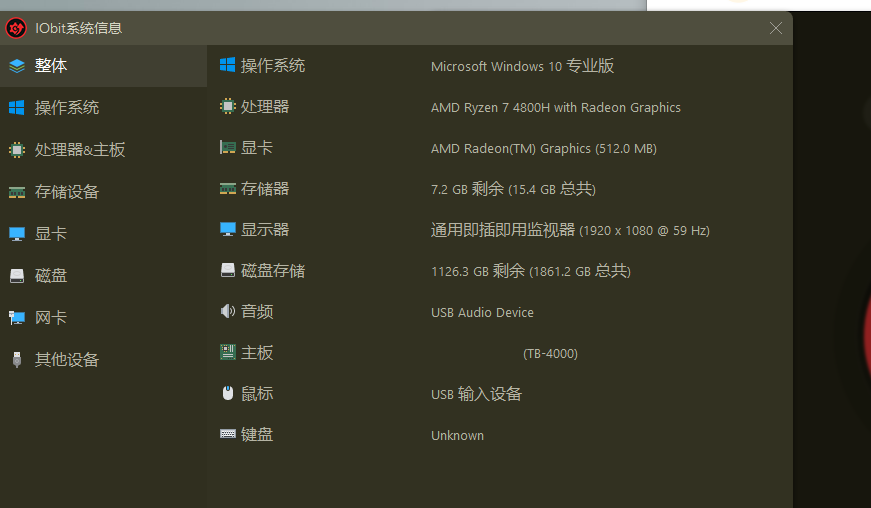
Task: Click "Unknown" keyboard value
Action: (x=457, y=435)
